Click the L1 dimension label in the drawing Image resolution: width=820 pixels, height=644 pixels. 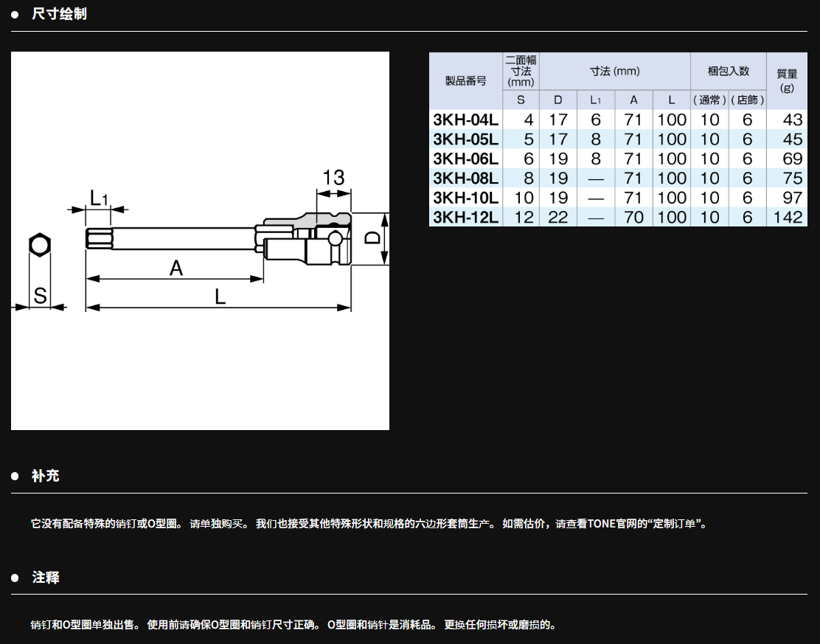pos(99,197)
